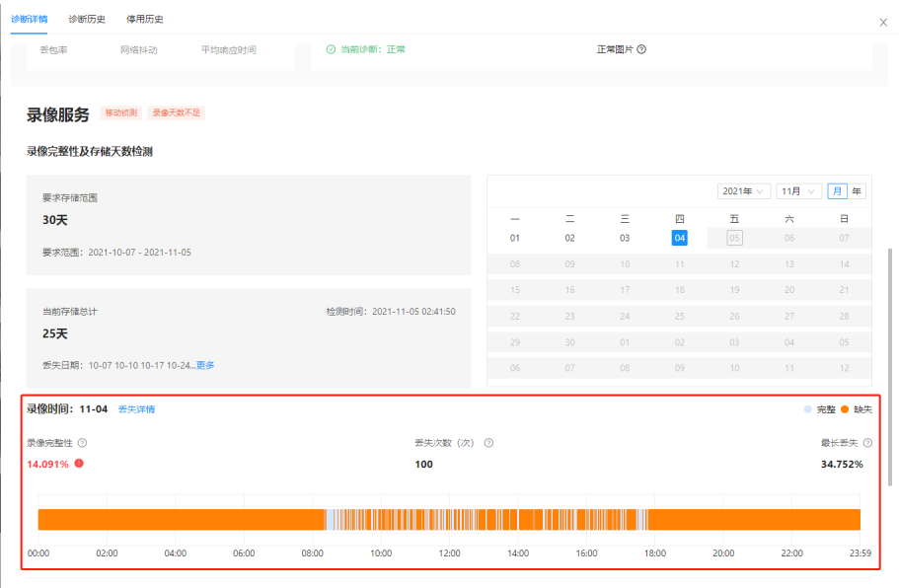Toggle the 完整 legend dot
899x588 pixels.
point(808,409)
